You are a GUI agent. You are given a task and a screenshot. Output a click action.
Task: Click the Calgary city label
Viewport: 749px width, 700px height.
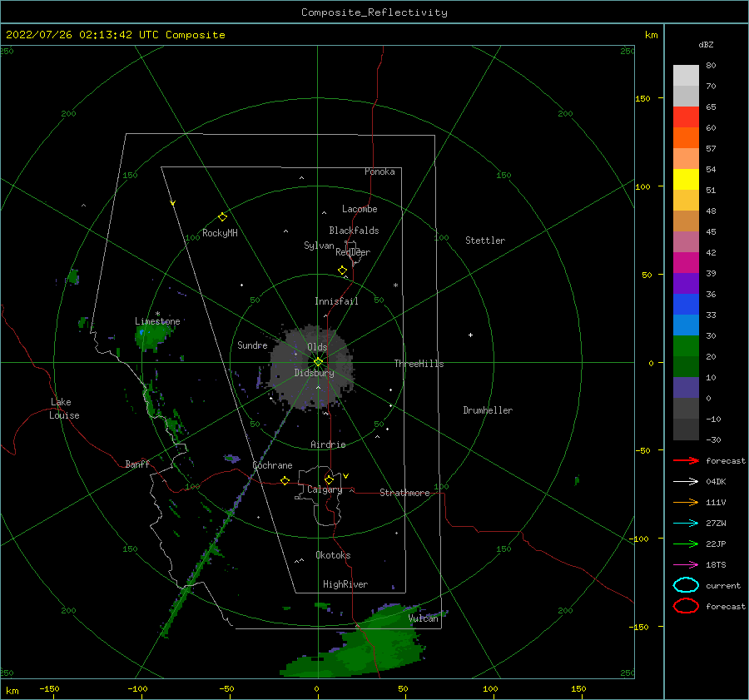pyautogui.click(x=325, y=489)
